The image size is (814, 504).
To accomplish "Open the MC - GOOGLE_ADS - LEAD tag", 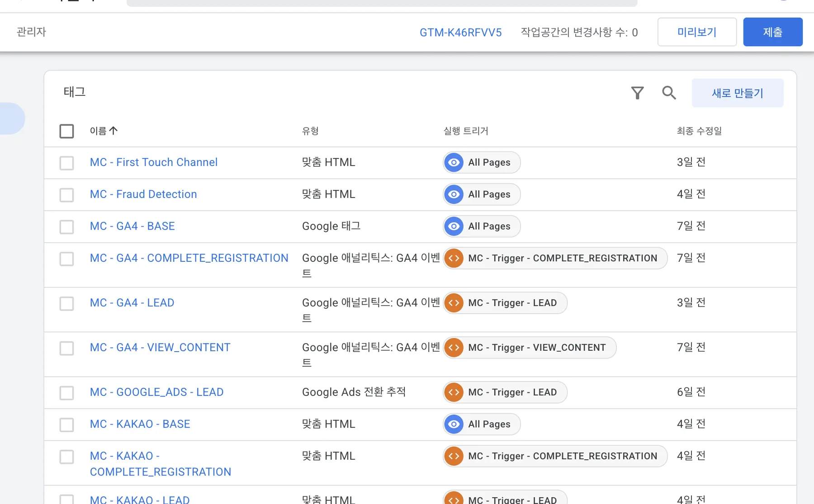I will click(x=157, y=392).
